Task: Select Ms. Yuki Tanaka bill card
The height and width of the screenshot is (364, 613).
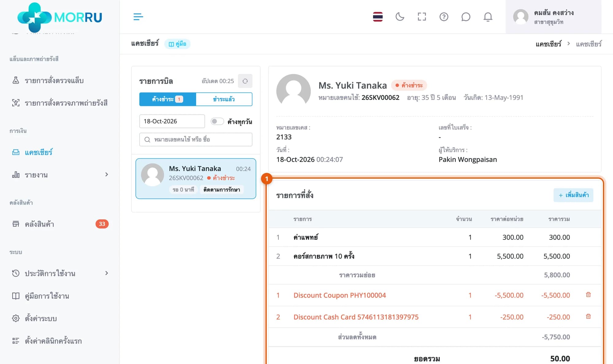Action: point(196,179)
